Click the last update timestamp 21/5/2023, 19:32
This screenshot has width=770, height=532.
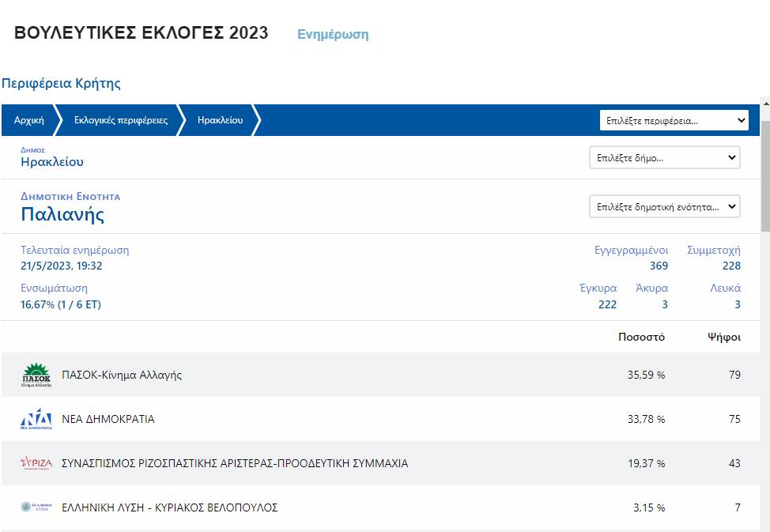(62, 266)
